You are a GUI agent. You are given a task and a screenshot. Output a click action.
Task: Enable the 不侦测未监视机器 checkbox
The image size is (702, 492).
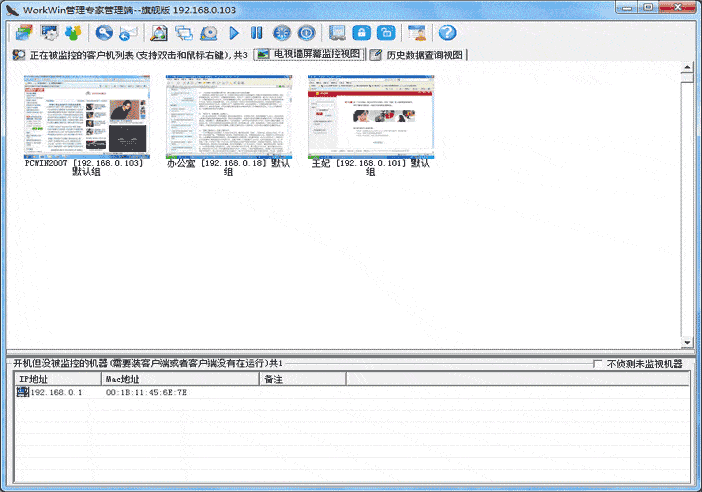click(597, 364)
